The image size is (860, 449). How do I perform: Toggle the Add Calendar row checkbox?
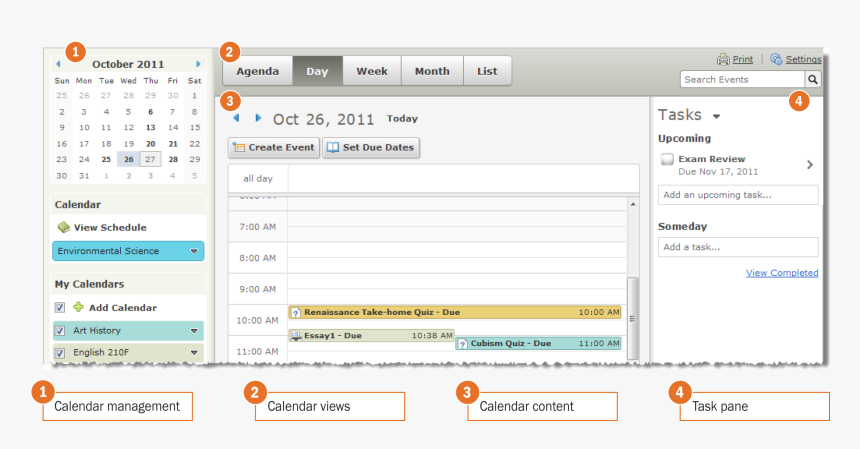[60, 308]
